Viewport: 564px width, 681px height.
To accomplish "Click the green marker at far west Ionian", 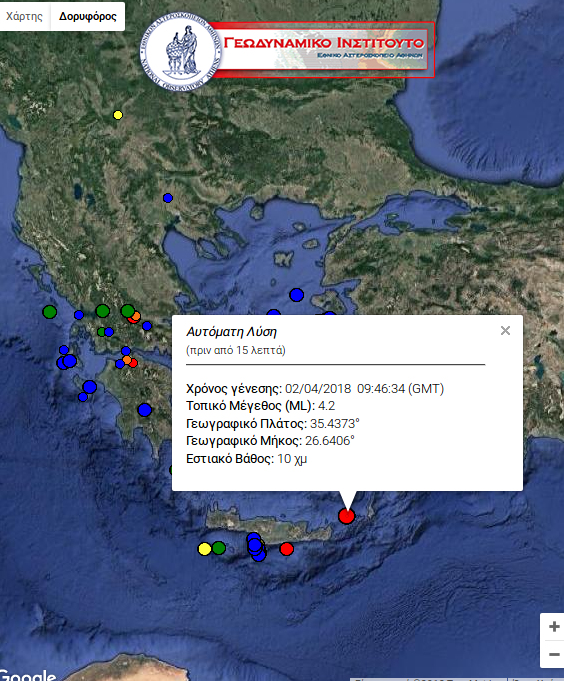I will tap(49, 311).
